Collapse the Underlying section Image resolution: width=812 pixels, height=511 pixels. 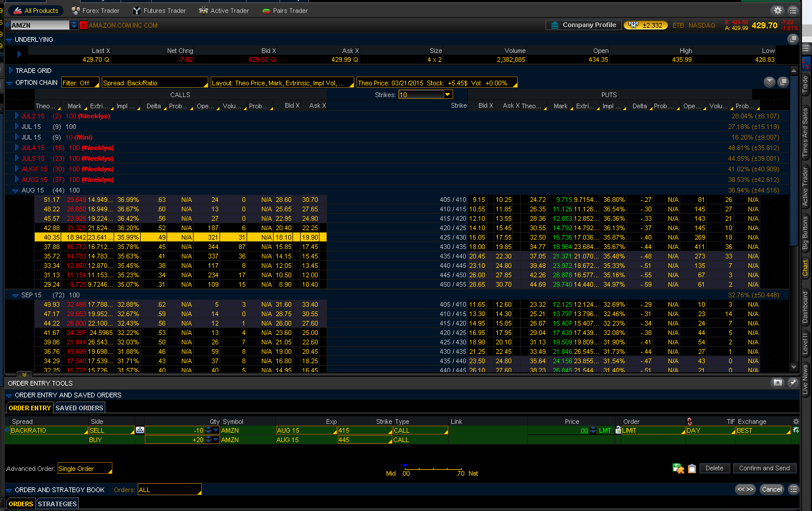click(x=9, y=39)
